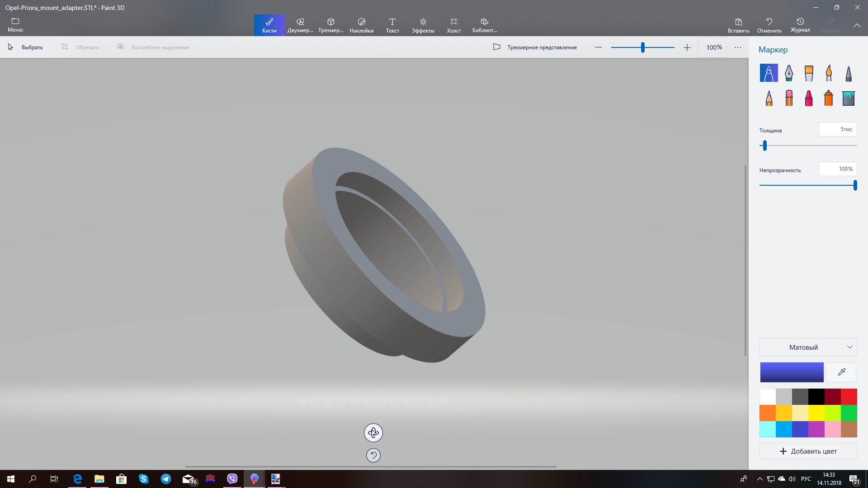Image resolution: width=868 pixels, height=488 pixels.
Task: Reset view with circular arrow button
Action: (x=373, y=455)
